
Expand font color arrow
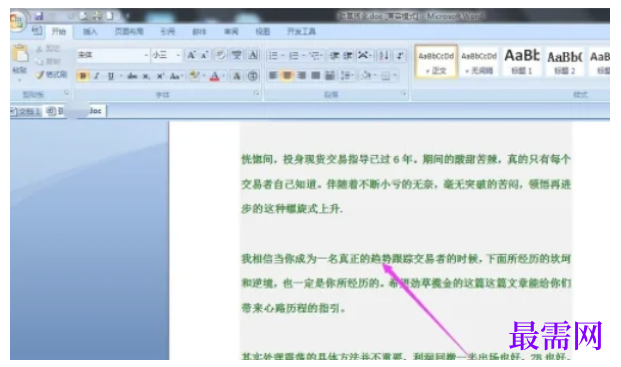coord(224,76)
